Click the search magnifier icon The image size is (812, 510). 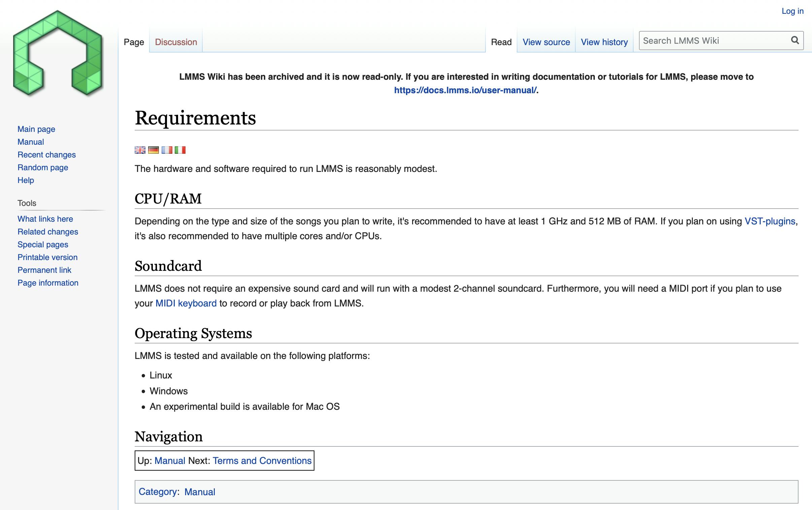point(795,40)
